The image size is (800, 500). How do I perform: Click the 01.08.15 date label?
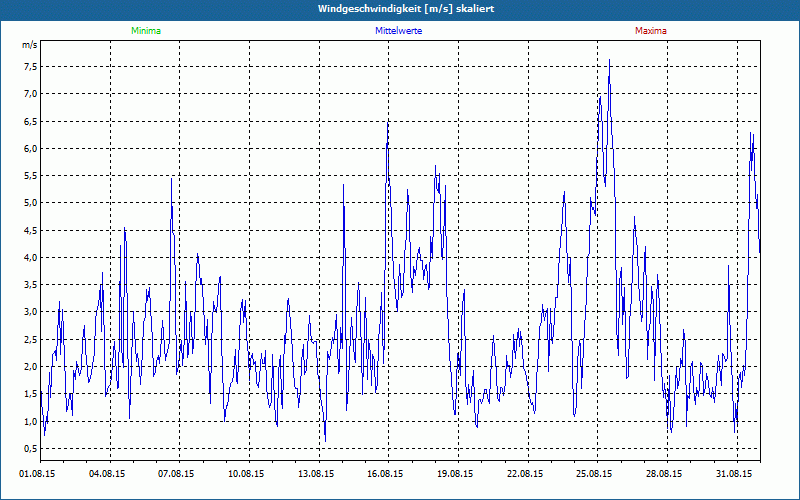click(x=37, y=474)
